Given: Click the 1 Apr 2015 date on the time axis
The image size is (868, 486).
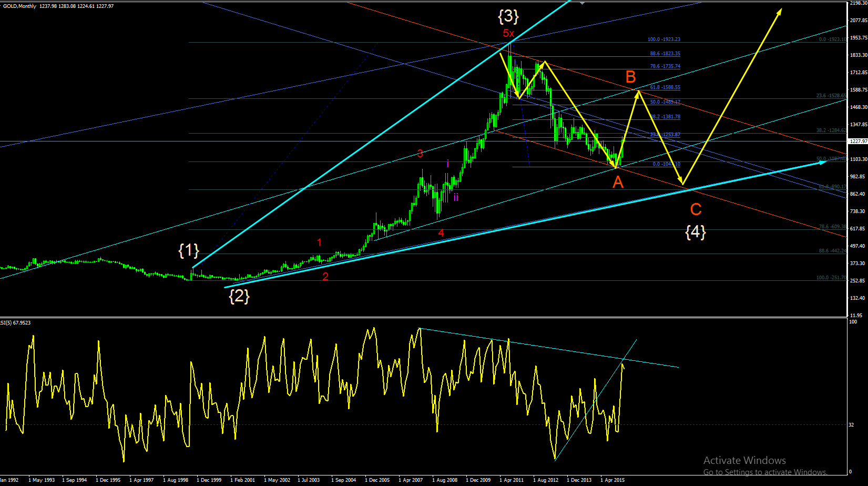Looking at the screenshot, I should coord(613,480).
